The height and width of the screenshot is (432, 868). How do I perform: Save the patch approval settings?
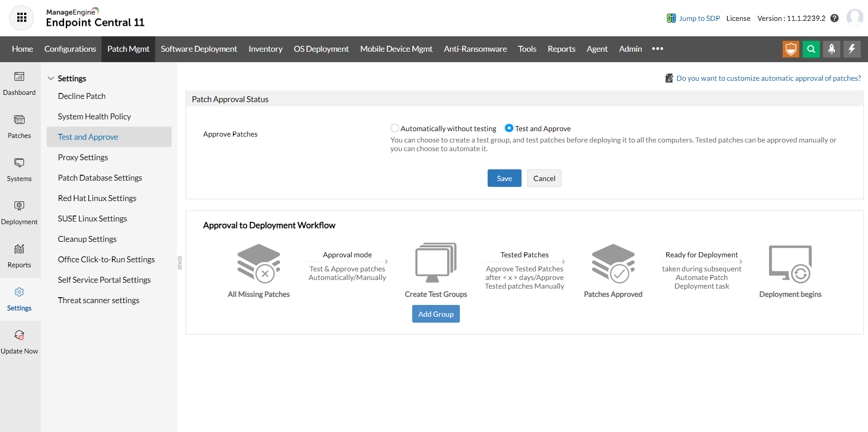[x=504, y=178]
